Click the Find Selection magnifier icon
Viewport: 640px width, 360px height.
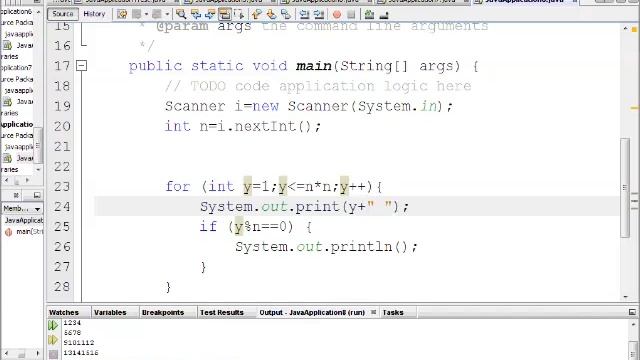pos(181,14)
